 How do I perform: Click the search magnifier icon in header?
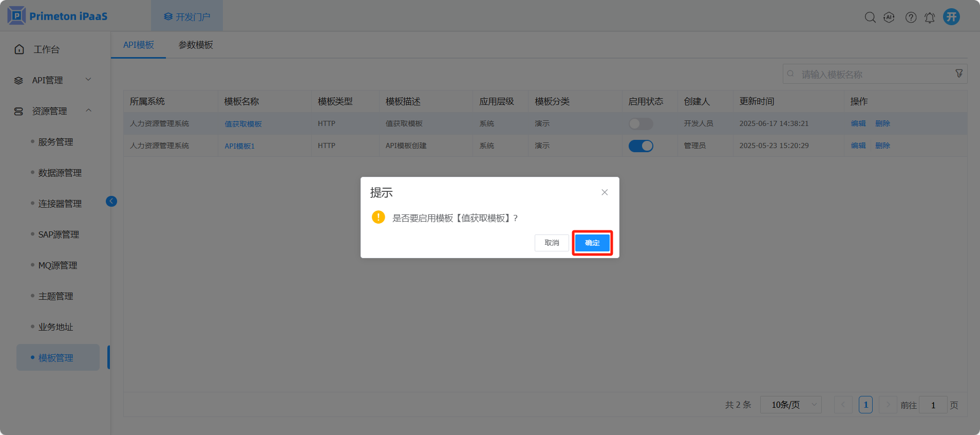pyautogui.click(x=870, y=17)
